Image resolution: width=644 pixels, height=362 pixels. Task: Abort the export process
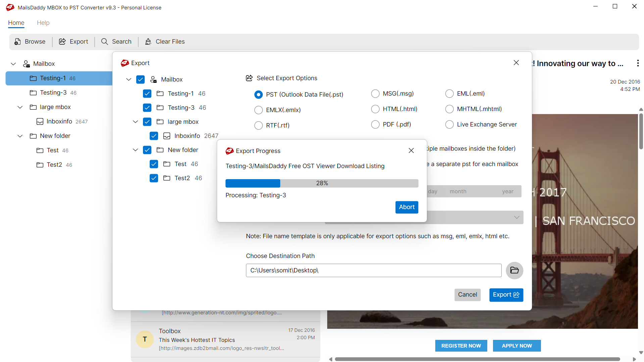[407, 207]
